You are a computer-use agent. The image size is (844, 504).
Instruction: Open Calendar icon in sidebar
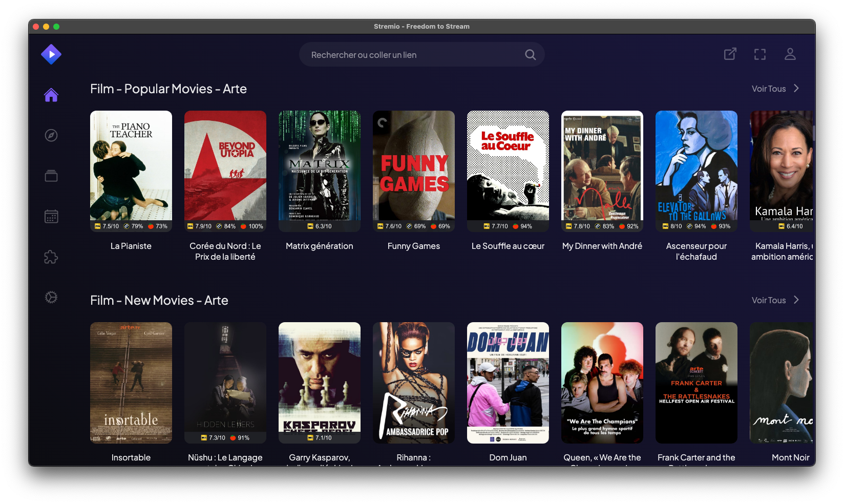51,216
